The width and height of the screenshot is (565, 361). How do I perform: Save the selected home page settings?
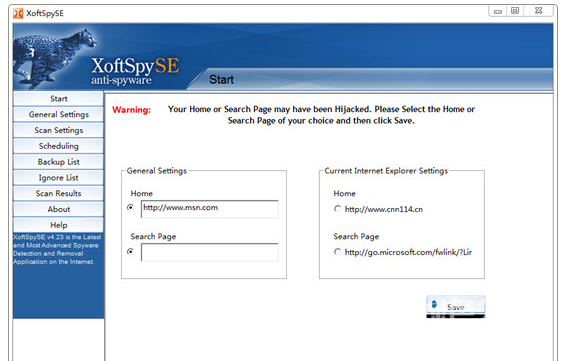pyautogui.click(x=456, y=305)
